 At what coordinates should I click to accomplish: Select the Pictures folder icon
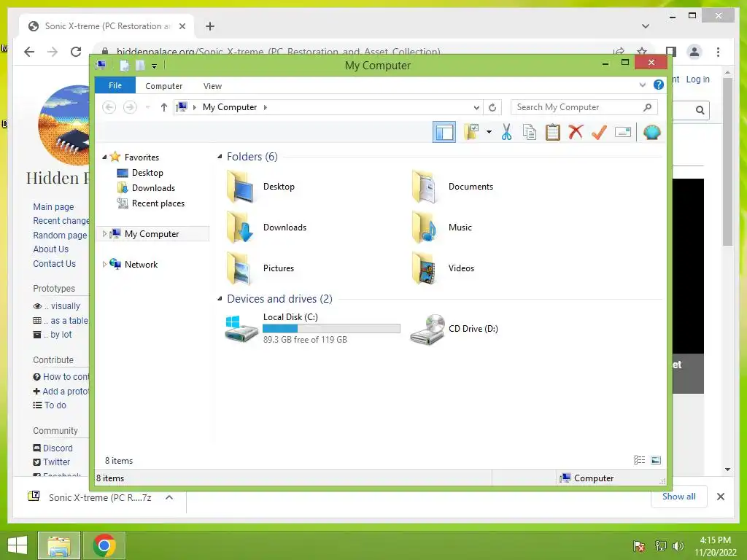[240, 268]
